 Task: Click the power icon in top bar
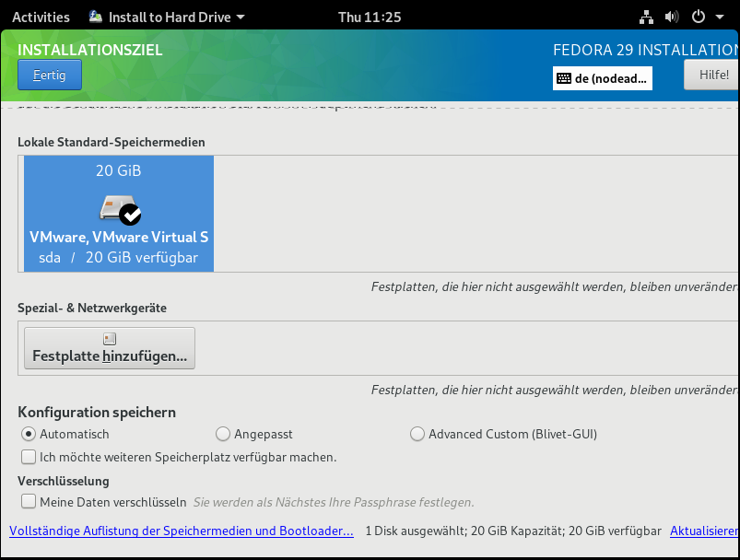pos(698,17)
